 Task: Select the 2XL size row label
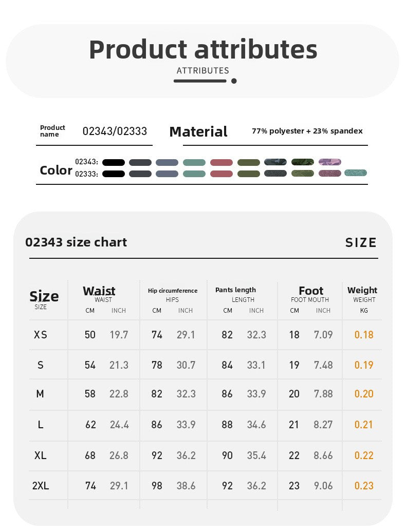[41, 485]
